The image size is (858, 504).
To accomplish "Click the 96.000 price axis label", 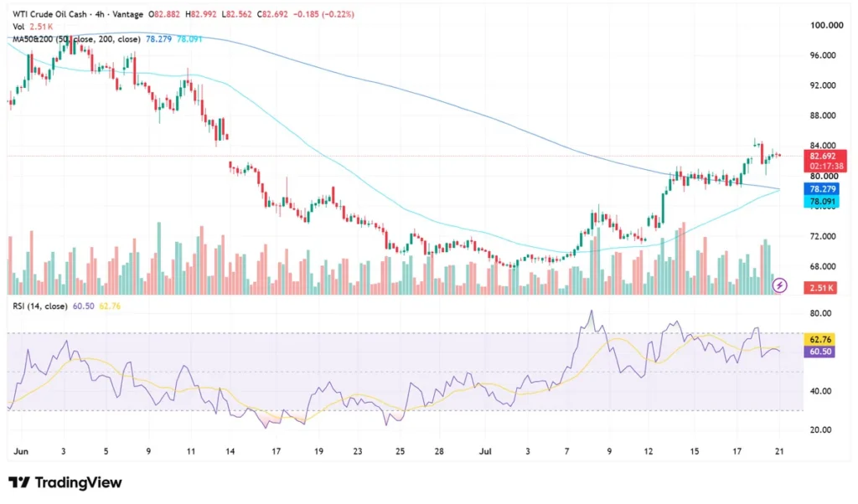I will (x=823, y=55).
